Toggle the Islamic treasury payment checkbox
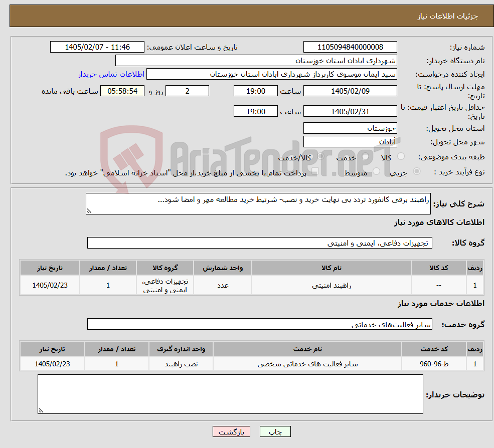Image resolution: width=494 pixels, height=448 pixels. click(x=315, y=171)
